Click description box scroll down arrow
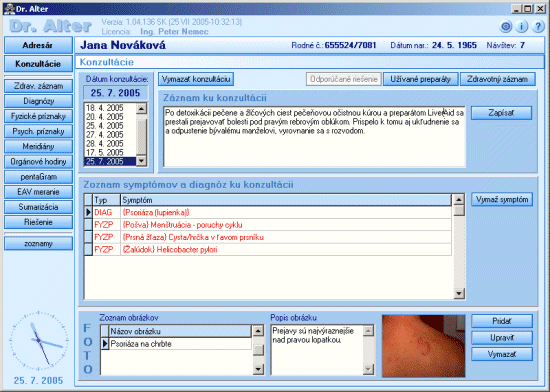550x392 pixels. click(368, 369)
